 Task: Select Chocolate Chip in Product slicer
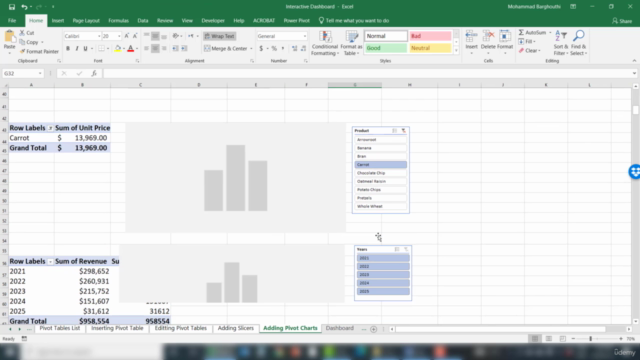(380, 173)
